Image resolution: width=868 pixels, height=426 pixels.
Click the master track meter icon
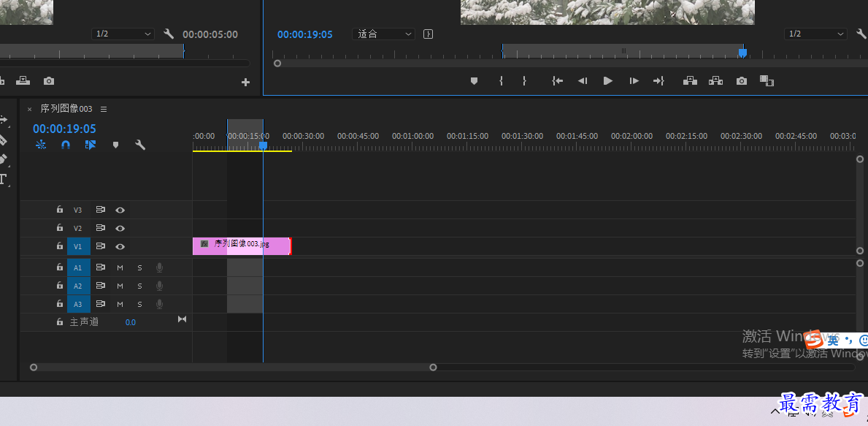pyautogui.click(x=182, y=319)
